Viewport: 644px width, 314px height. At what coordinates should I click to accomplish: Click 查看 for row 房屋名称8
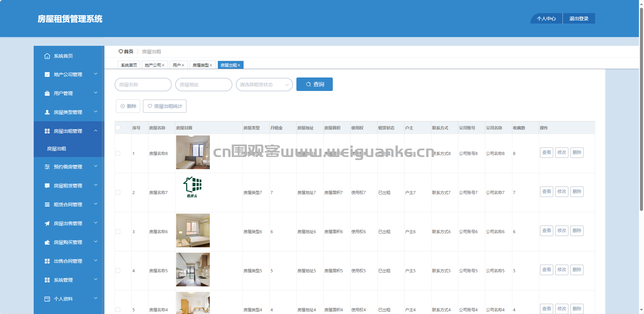(547, 153)
